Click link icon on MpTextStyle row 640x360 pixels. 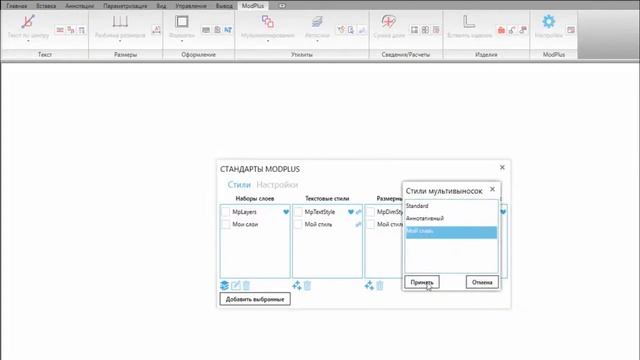tap(358, 212)
